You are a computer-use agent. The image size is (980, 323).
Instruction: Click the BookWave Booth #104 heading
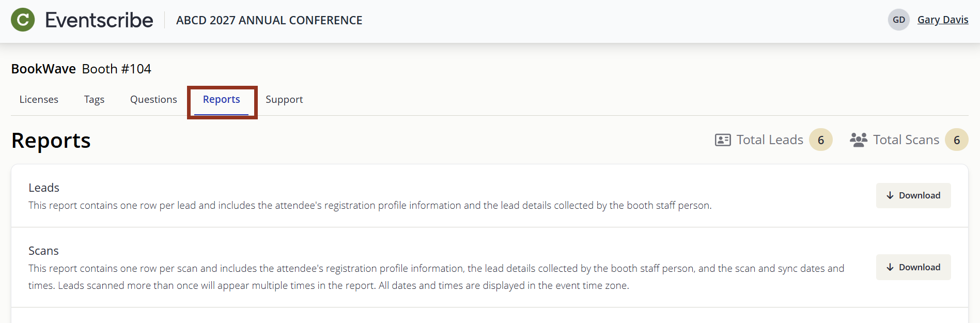(x=81, y=68)
